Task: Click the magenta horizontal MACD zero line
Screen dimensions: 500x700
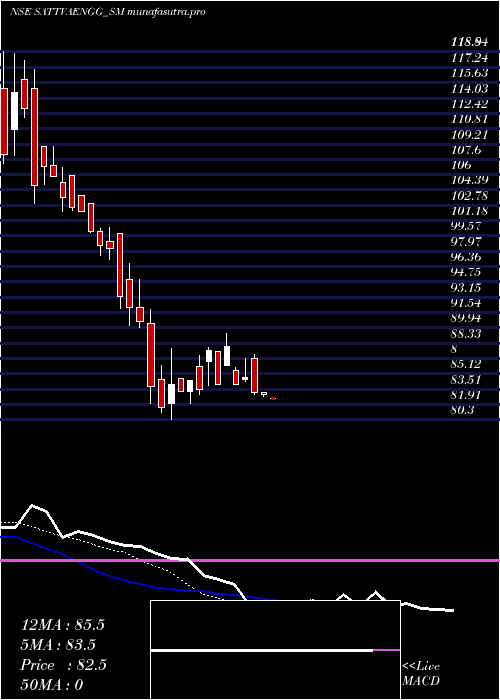Action: click(x=250, y=560)
